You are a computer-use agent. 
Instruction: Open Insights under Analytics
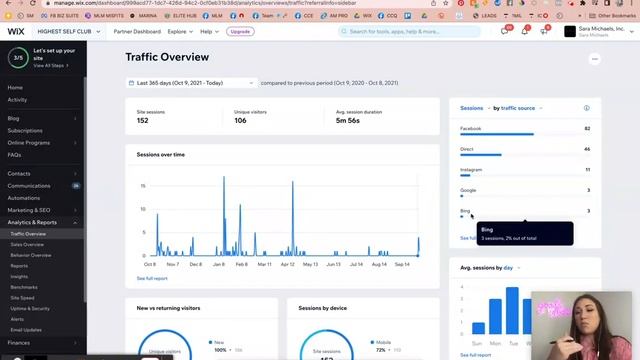(x=19, y=276)
